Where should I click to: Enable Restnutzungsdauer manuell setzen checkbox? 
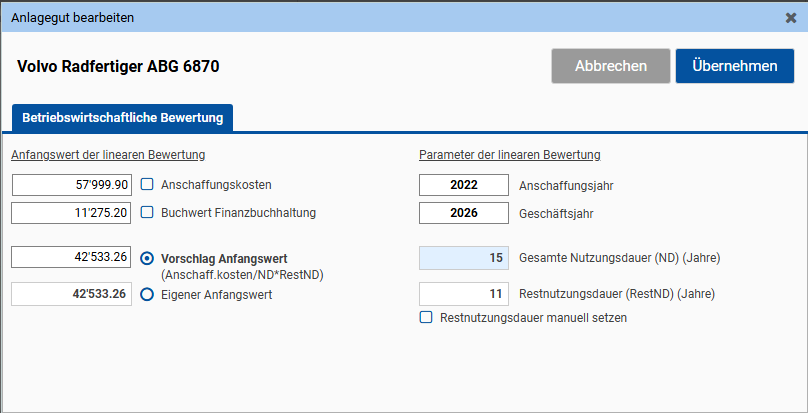[426, 317]
